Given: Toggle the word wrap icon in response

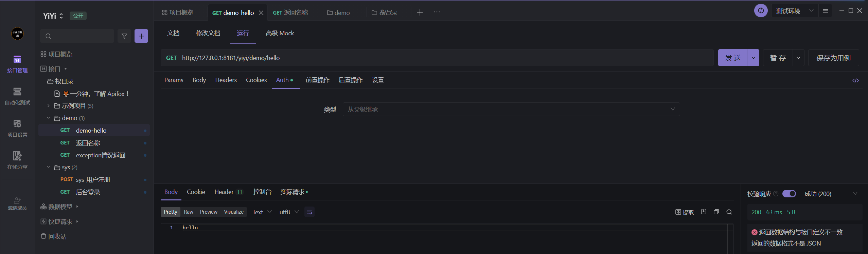Looking at the screenshot, I should 309,212.
